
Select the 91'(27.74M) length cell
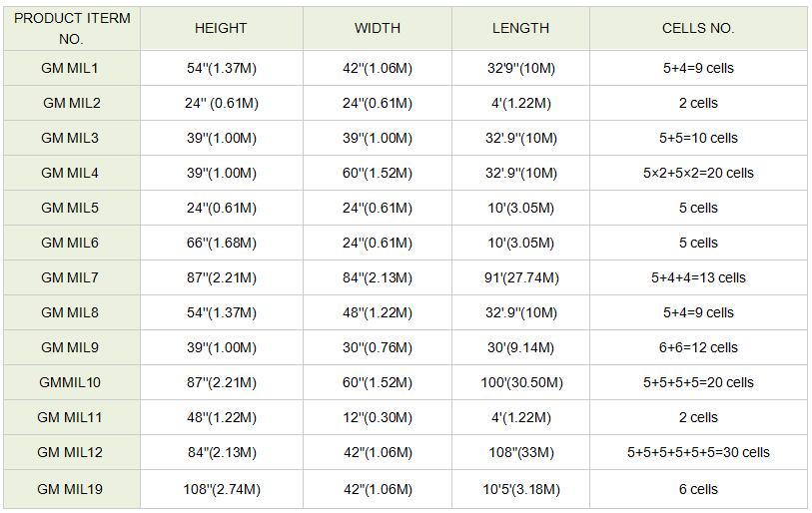pos(520,277)
